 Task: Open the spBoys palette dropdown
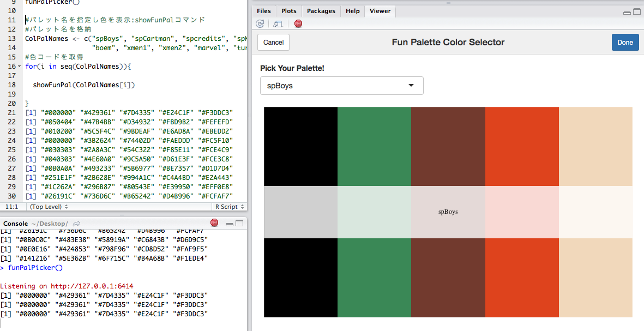coord(342,86)
